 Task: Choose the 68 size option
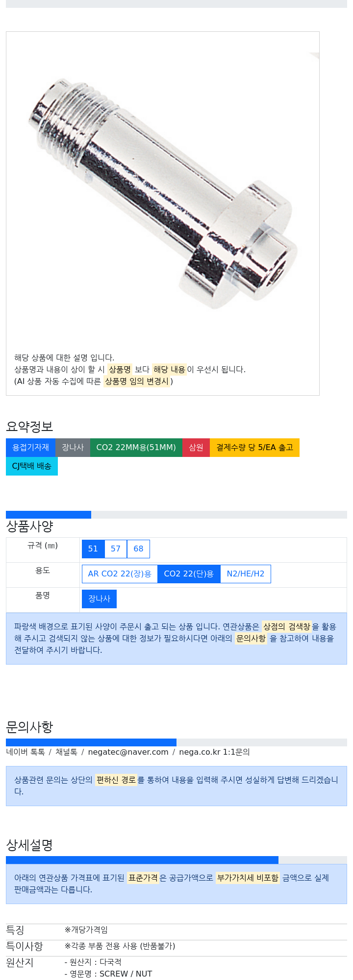tap(138, 549)
